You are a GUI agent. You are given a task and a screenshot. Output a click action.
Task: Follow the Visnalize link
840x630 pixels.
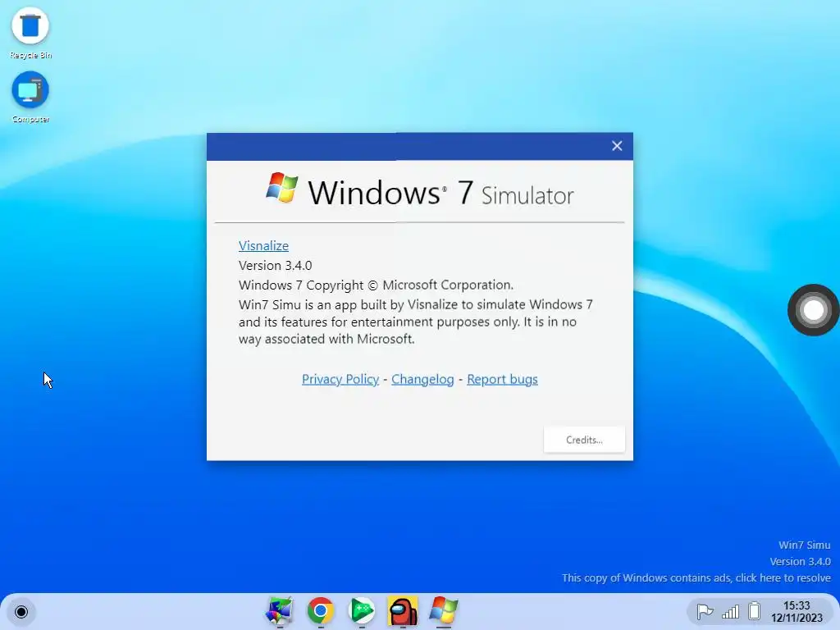(263, 246)
